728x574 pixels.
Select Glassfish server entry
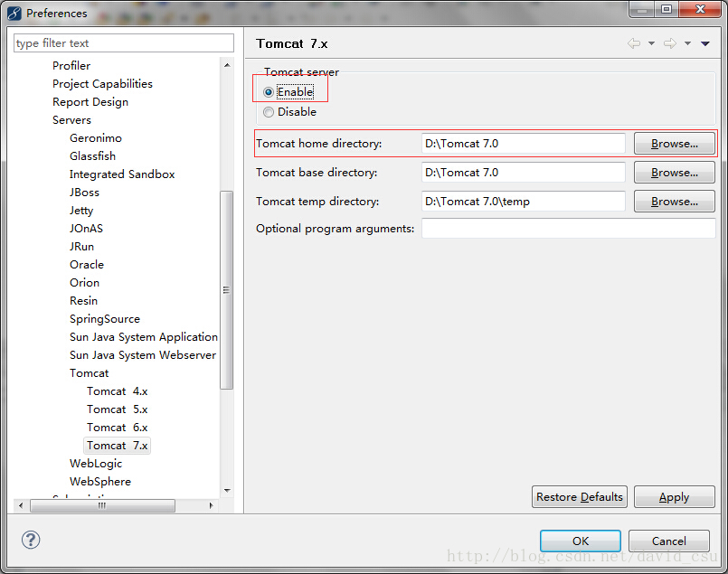(92, 155)
